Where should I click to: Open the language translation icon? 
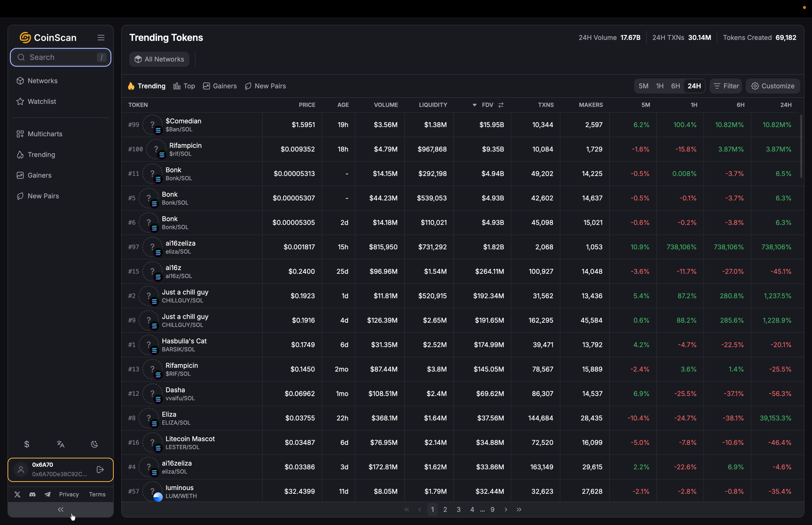tap(61, 444)
